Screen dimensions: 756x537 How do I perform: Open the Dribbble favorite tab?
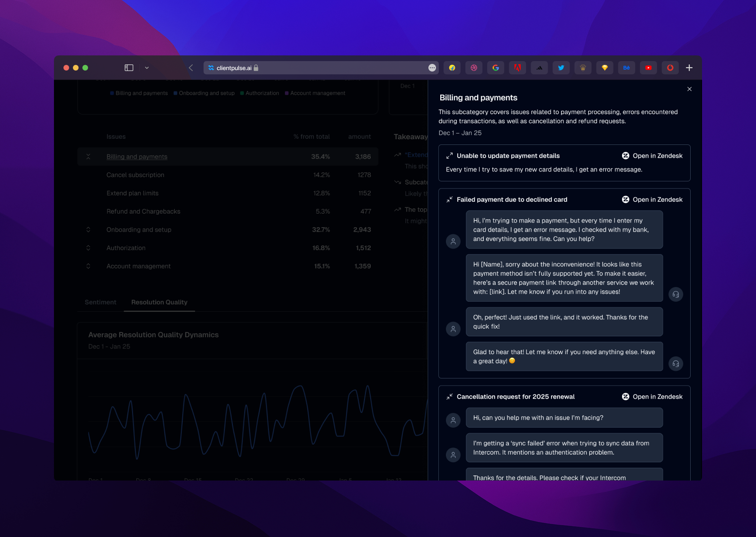474,68
